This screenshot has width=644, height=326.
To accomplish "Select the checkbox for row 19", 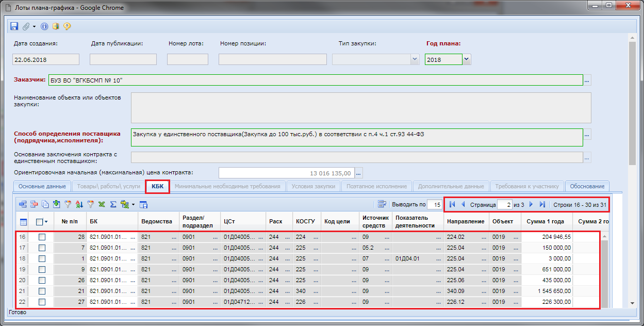I will 42,269.
